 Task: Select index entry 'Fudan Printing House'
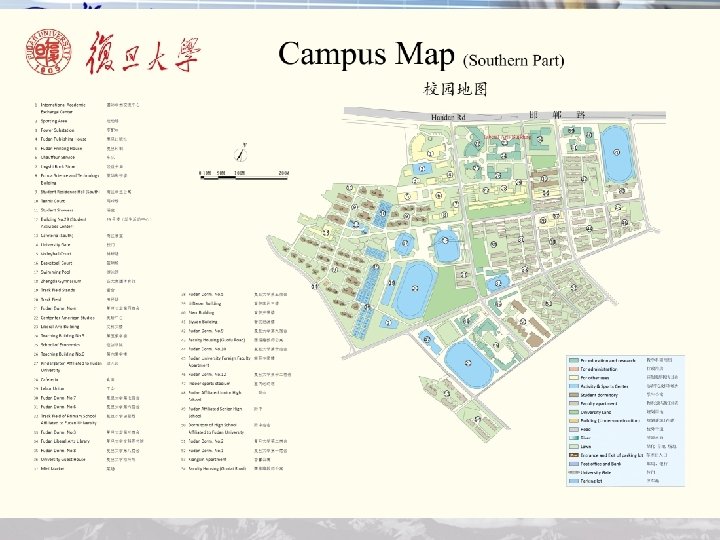click(62, 148)
